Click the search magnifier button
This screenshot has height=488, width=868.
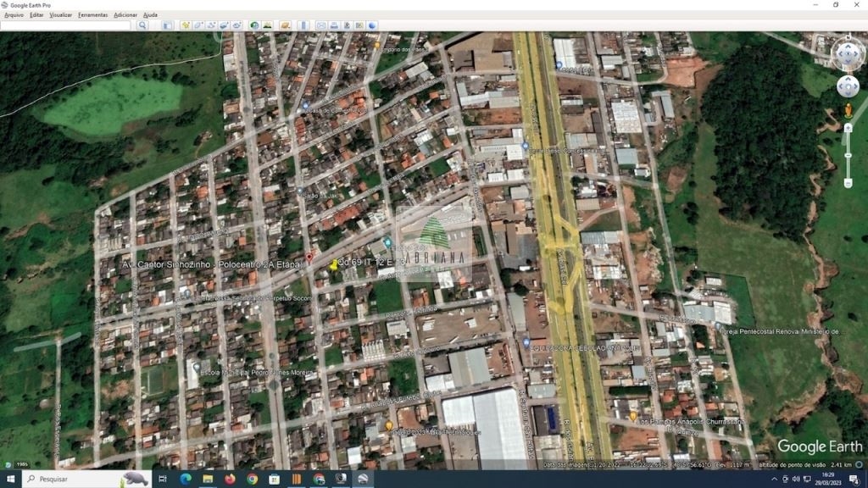coord(142,25)
